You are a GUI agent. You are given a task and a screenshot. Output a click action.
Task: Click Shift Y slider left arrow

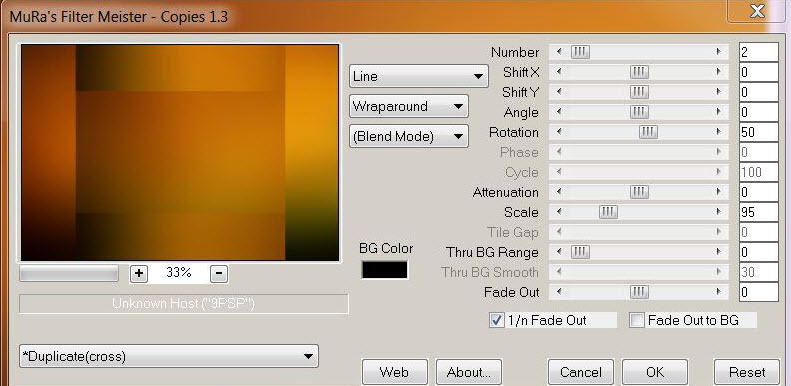click(558, 92)
